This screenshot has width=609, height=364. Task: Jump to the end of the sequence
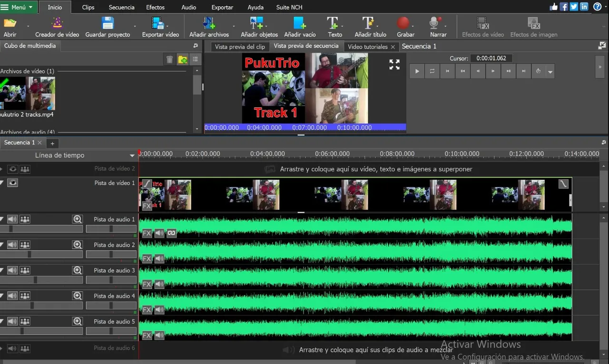click(523, 71)
